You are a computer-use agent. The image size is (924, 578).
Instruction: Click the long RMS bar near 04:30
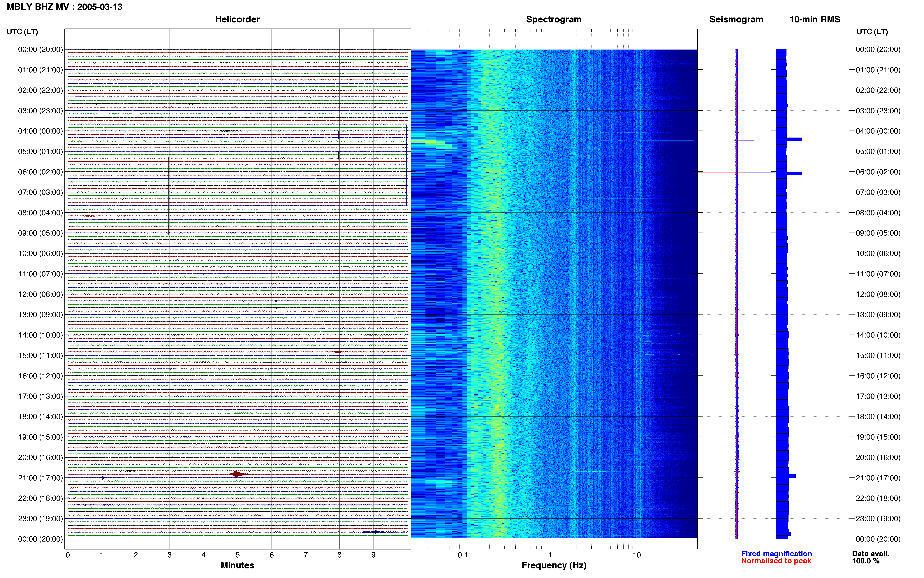click(789, 140)
